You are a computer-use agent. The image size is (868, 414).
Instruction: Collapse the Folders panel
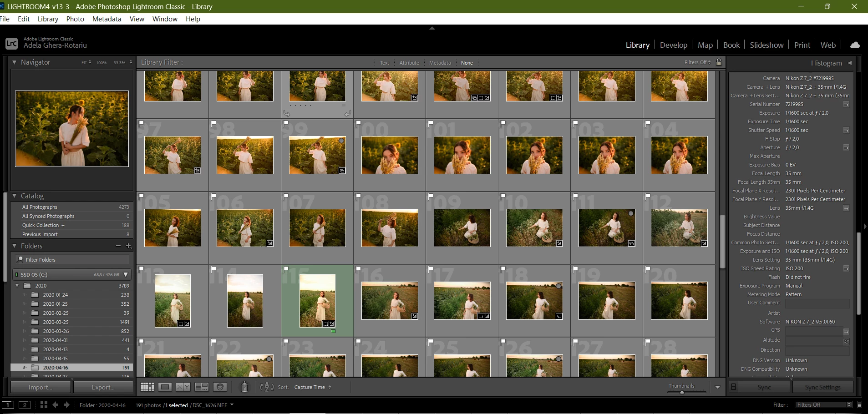(x=15, y=246)
